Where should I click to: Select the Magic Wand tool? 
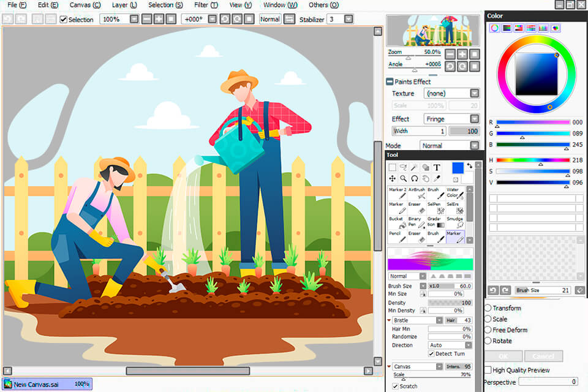coord(414,167)
